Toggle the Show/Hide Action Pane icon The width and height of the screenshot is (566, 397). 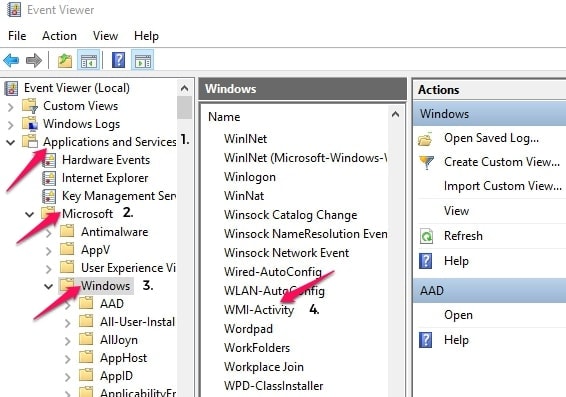[143, 61]
